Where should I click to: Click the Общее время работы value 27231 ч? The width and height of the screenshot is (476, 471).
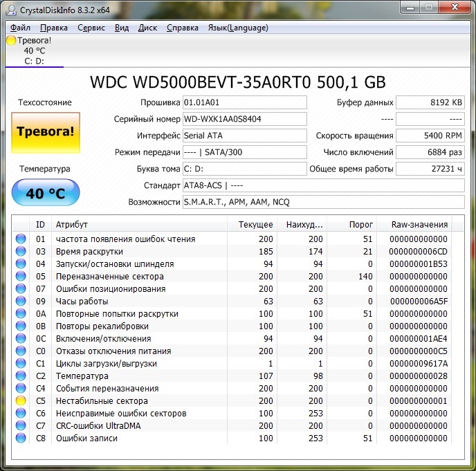[x=430, y=169]
